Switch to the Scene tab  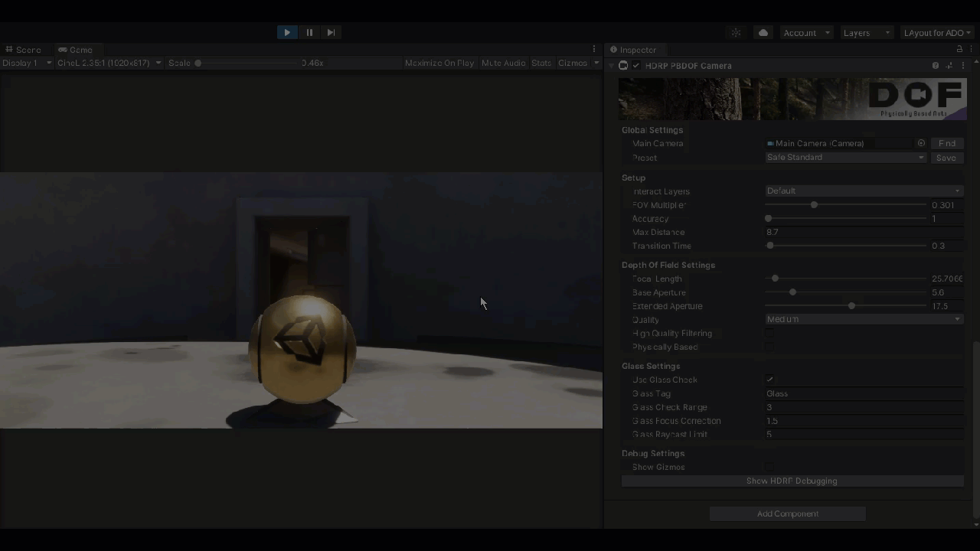[24, 50]
